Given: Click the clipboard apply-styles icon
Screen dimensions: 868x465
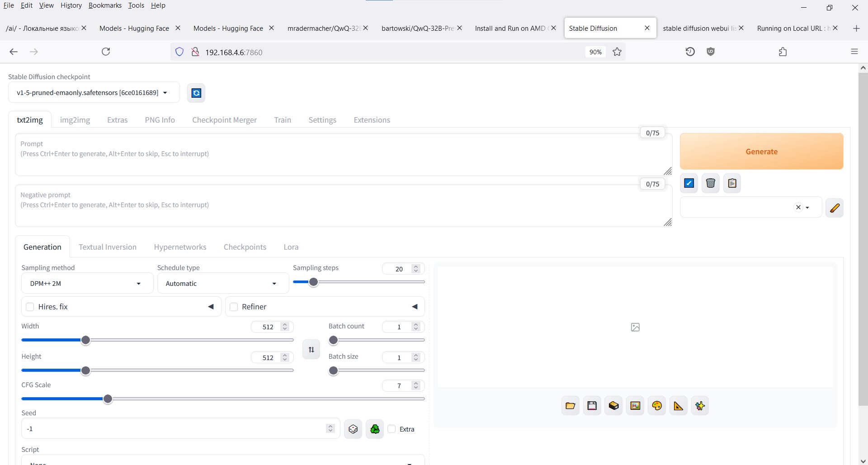Looking at the screenshot, I should 732,183.
